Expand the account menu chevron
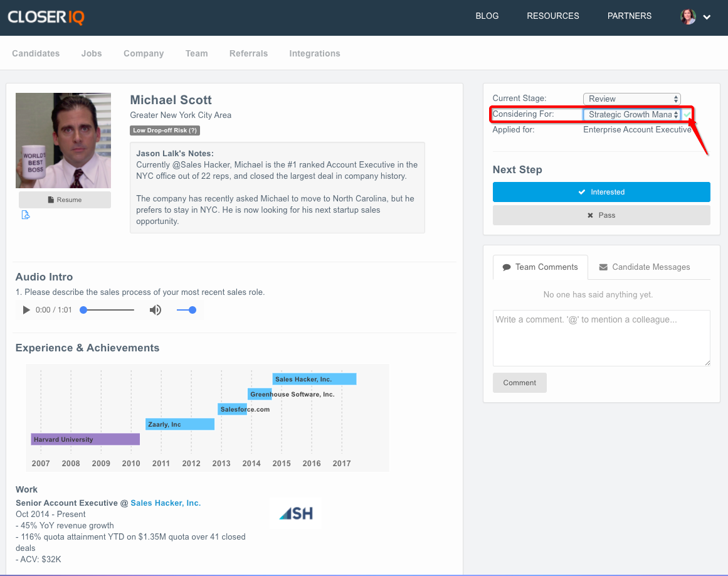Screen dimensions: 728x576 pos(707,18)
